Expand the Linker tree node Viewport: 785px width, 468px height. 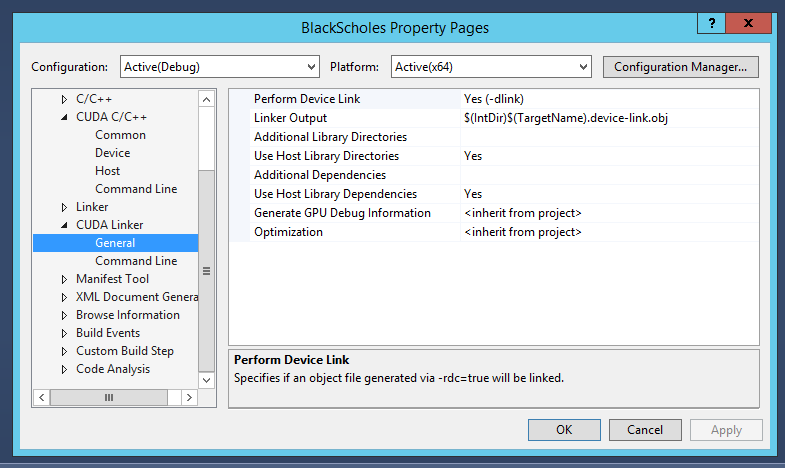pyautogui.click(x=65, y=207)
